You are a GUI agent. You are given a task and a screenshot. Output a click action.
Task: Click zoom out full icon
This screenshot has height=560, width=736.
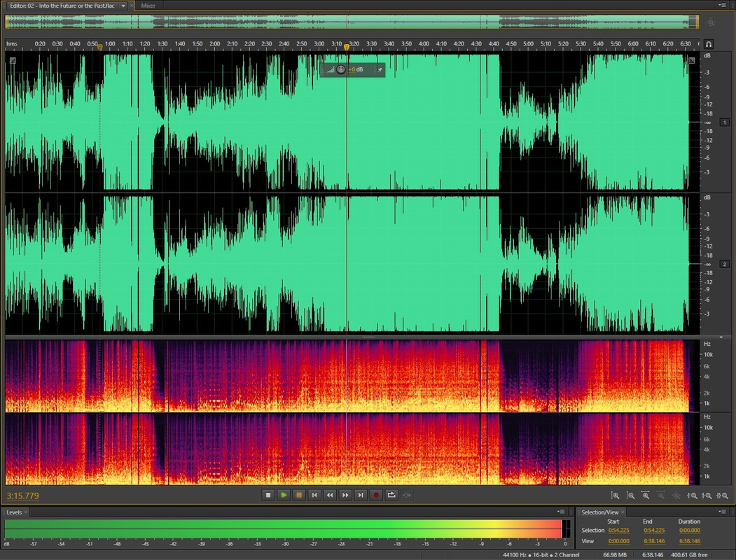[676, 496]
